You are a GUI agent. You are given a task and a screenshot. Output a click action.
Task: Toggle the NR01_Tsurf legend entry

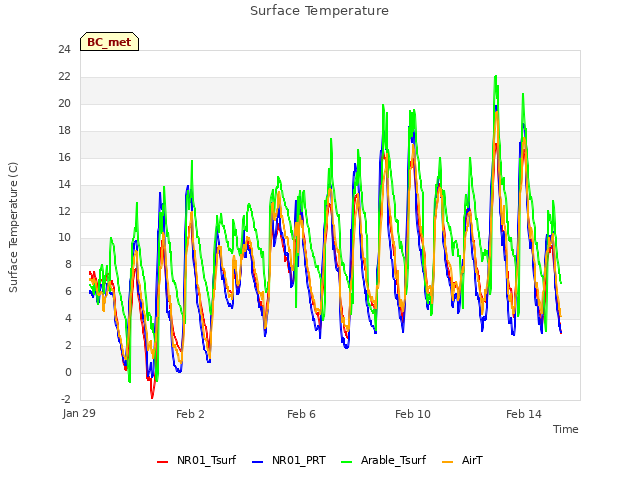click(x=197, y=460)
